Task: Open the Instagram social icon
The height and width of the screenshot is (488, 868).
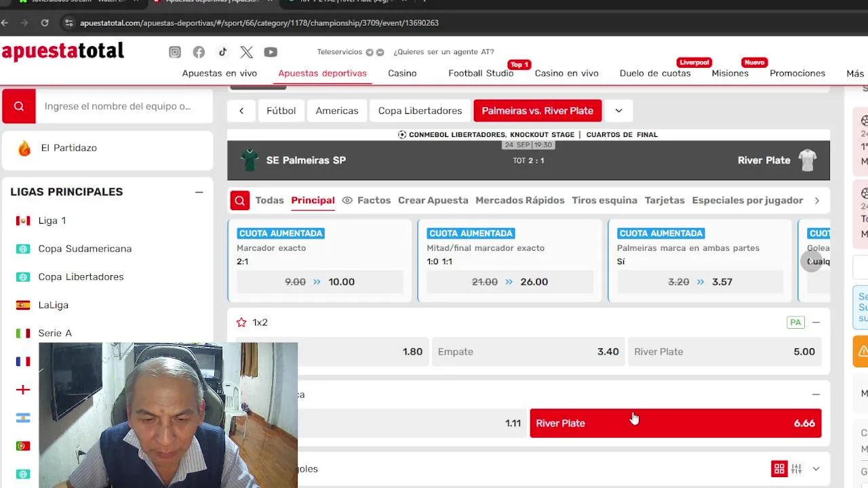Action: pyautogui.click(x=175, y=52)
